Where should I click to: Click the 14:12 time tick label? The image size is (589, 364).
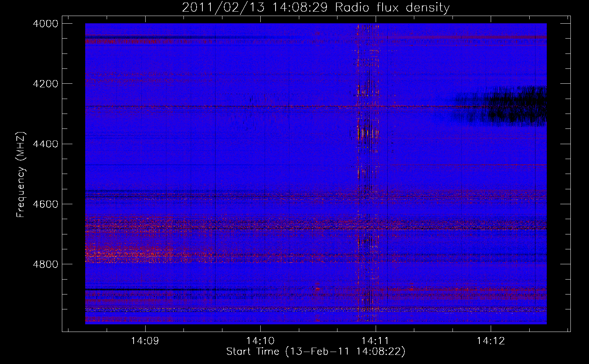coord(491,341)
